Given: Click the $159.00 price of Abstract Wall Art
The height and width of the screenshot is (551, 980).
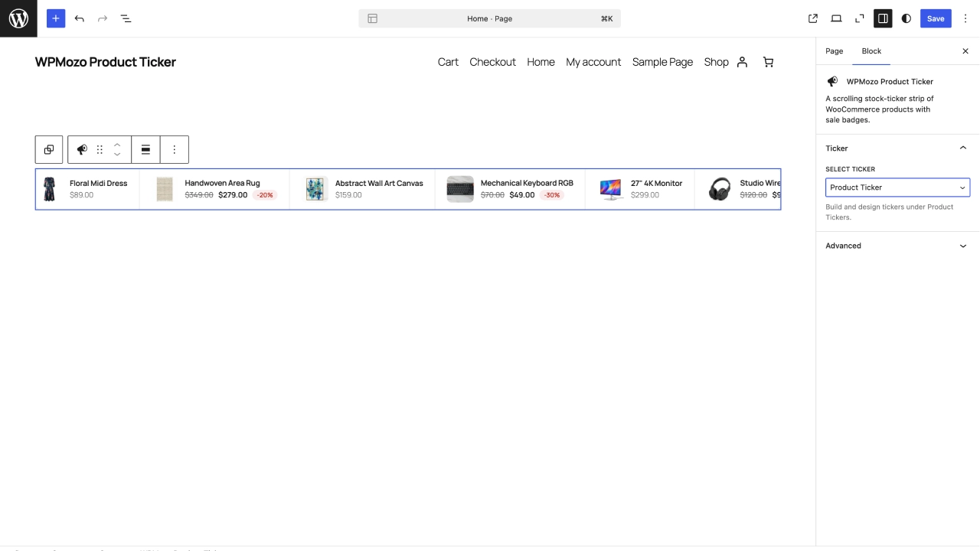Looking at the screenshot, I should coord(348,195).
